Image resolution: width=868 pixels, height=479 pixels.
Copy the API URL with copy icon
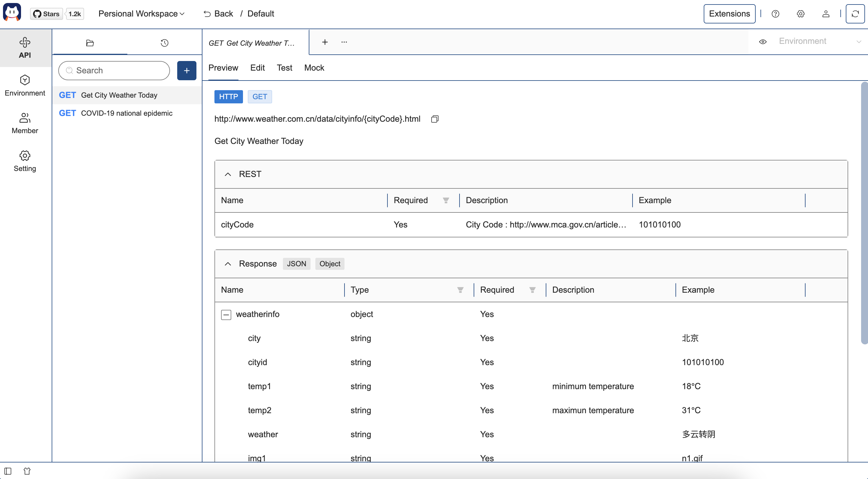(435, 119)
